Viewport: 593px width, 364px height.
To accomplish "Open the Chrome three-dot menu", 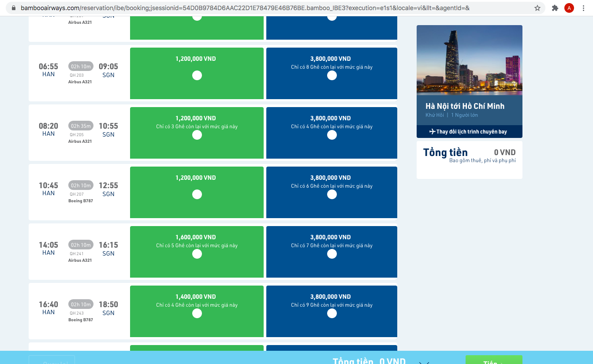I will click(x=584, y=8).
